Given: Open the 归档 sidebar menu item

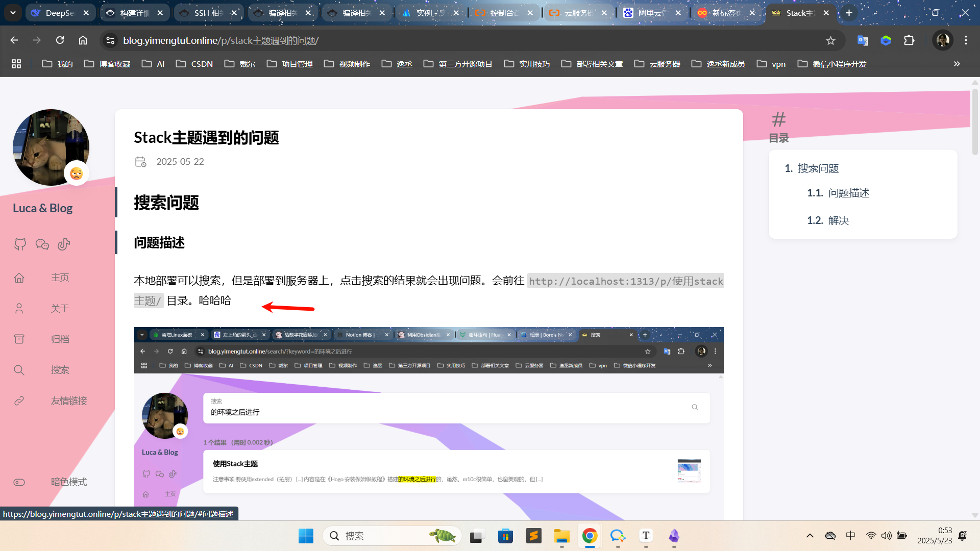Looking at the screenshot, I should coord(60,339).
